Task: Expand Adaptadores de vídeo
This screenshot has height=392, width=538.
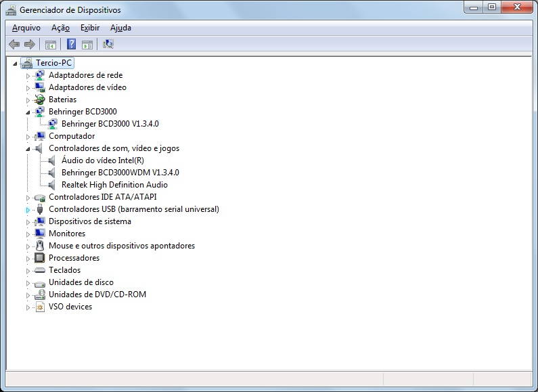Action: tap(28, 88)
